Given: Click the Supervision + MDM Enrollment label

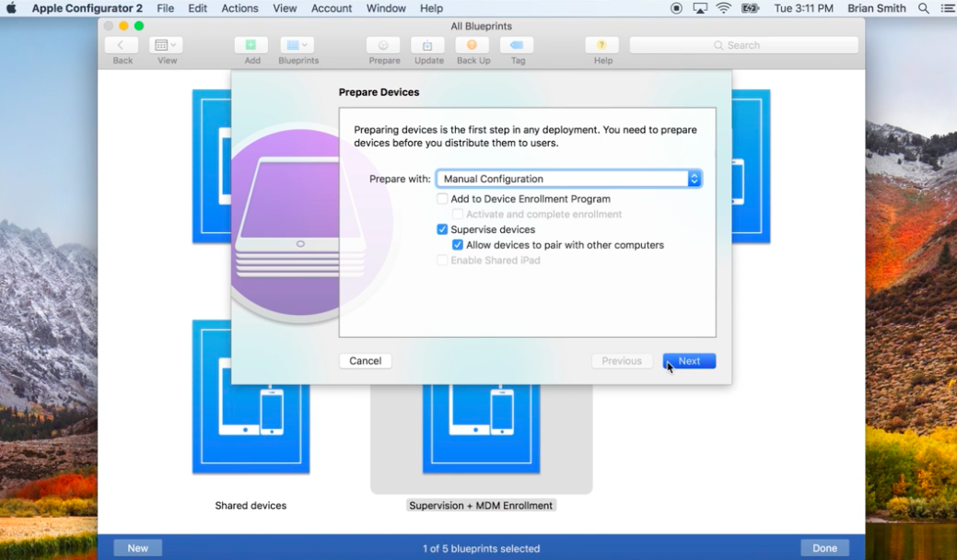Looking at the screenshot, I should click(x=481, y=506).
